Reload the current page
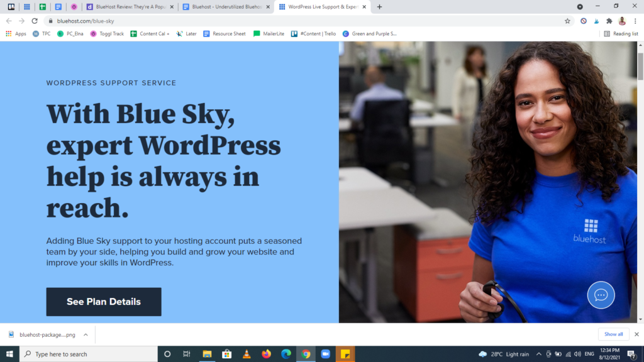The image size is (644, 362). coord(35,21)
